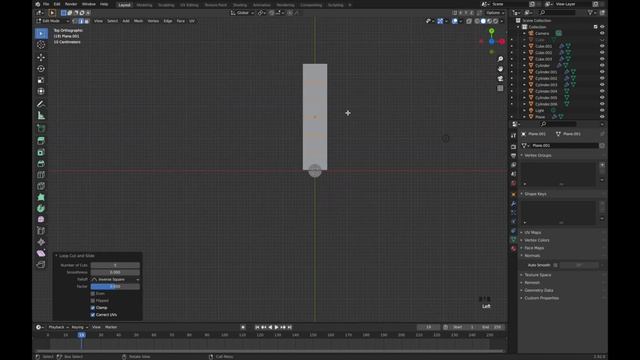Enable the Even checkbox
Image resolution: width=640 pixels, height=360 pixels.
tap(93, 293)
